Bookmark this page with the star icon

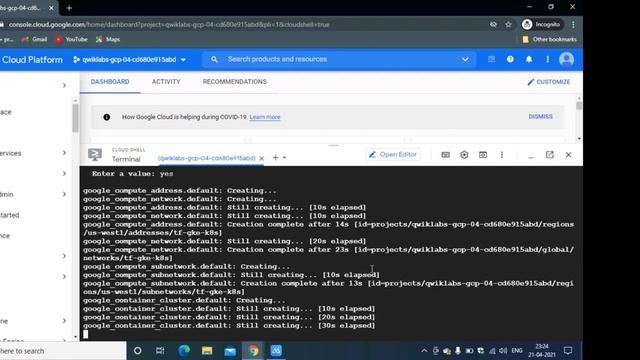point(508,24)
